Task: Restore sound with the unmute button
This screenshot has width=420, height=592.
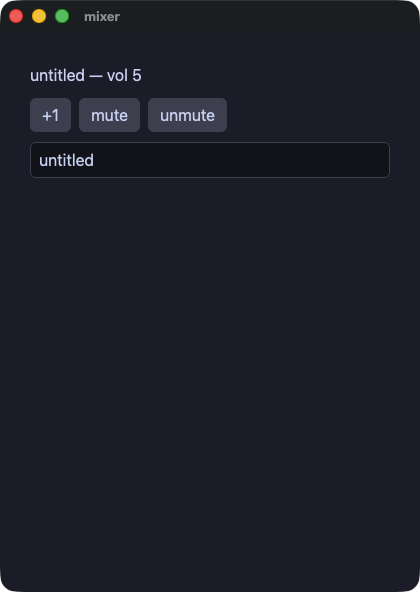Action: pyautogui.click(x=187, y=115)
